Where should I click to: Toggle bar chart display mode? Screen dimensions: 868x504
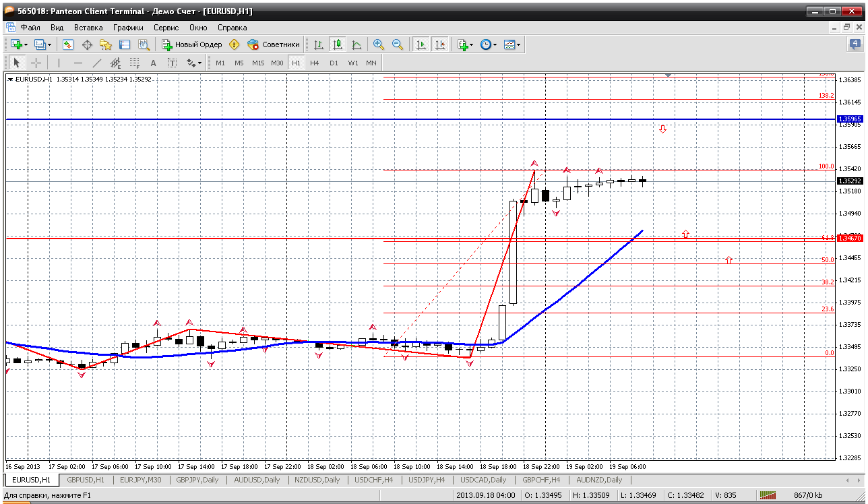(318, 44)
